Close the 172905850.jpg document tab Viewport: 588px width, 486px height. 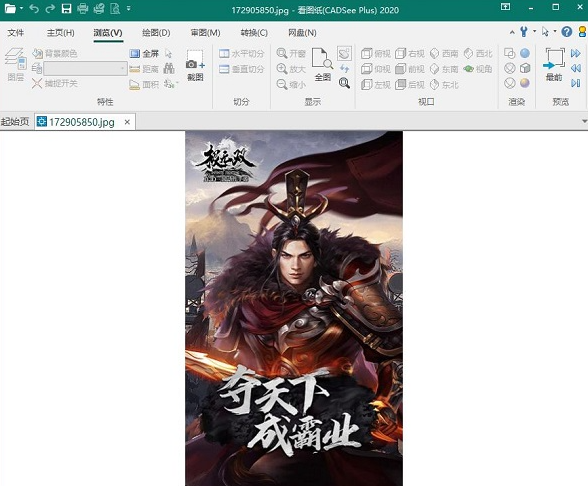coord(127,122)
